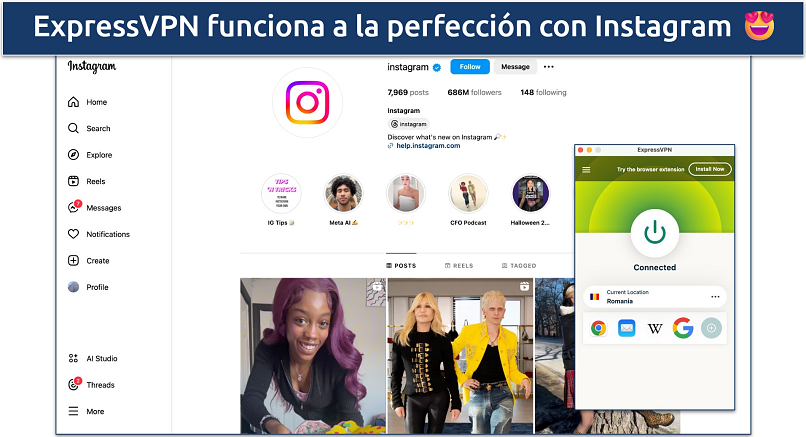Launch Google shortcut in ExpressVPN
The height and width of the screenshot is (437, 806).
(x=683, y=327)
